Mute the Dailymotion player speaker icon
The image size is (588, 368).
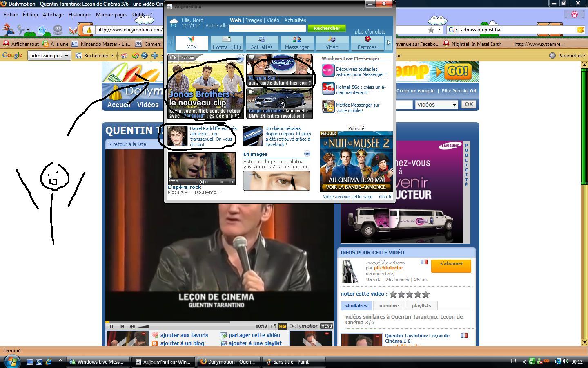click(132, 326)
